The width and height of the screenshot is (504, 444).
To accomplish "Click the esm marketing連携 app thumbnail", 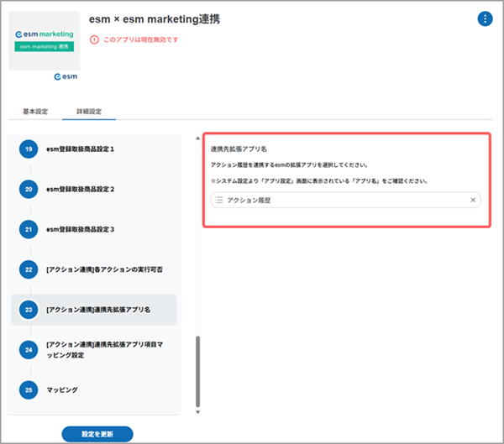I will point(43,39).
